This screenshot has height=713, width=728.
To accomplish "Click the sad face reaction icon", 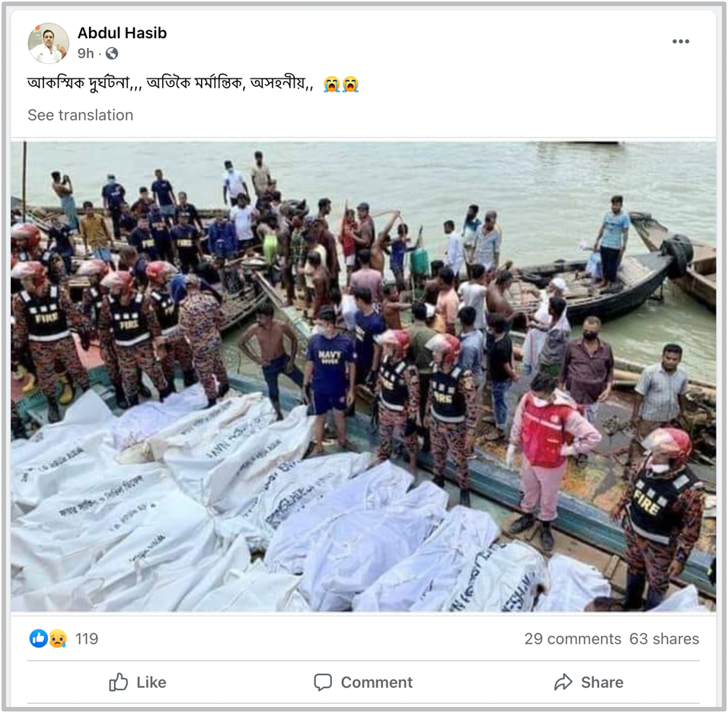I will 58,638.
